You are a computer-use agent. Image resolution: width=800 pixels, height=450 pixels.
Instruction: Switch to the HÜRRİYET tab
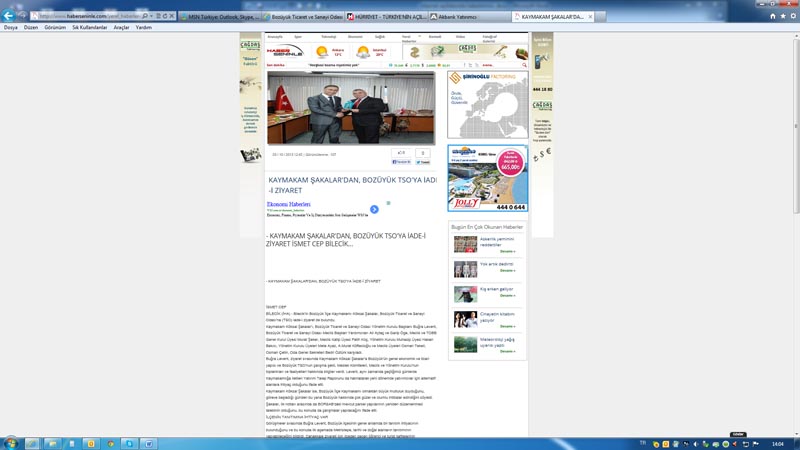(x=387, y=17)
